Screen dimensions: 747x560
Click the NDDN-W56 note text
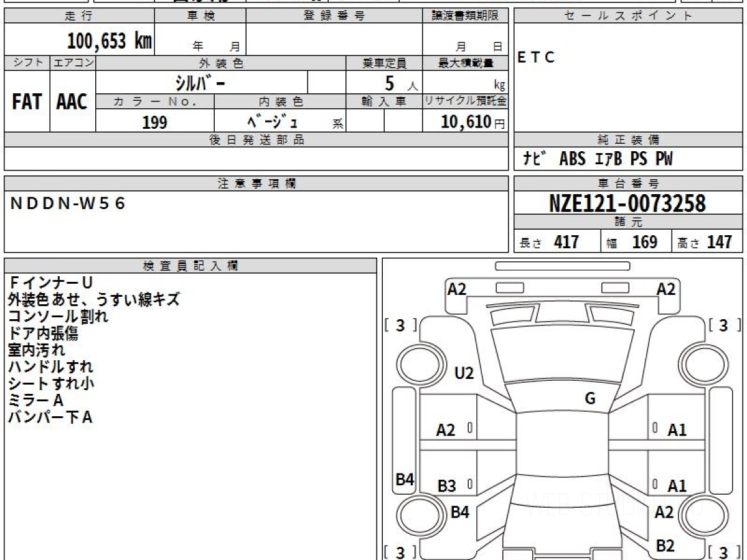click(67, 203)
